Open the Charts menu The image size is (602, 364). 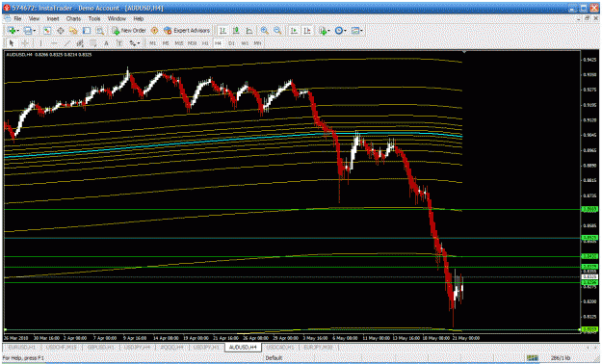(x=73, y=18)
